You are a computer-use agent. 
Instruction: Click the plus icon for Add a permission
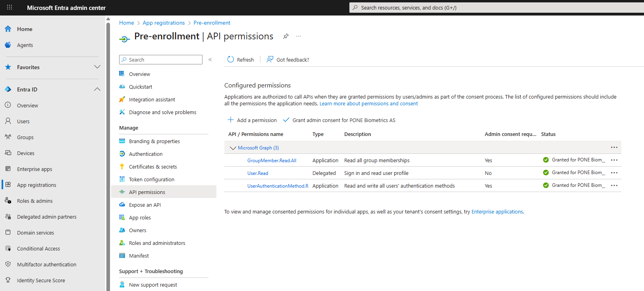(231, 120)
